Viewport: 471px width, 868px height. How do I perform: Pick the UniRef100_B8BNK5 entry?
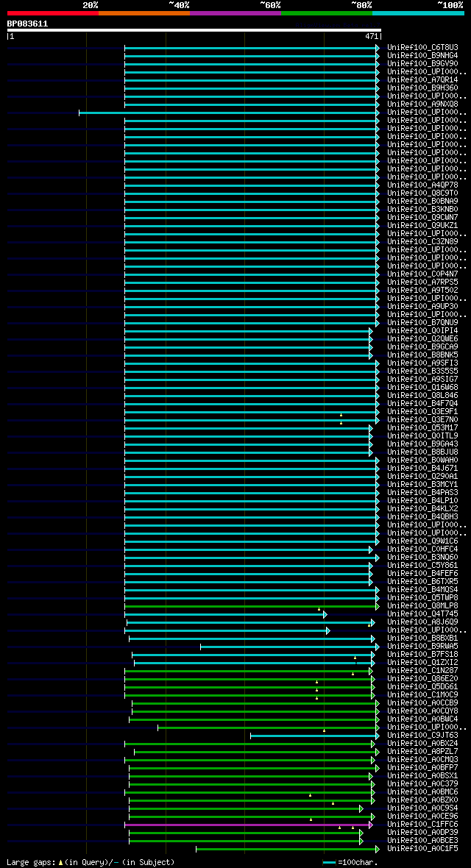pos(422,355)
